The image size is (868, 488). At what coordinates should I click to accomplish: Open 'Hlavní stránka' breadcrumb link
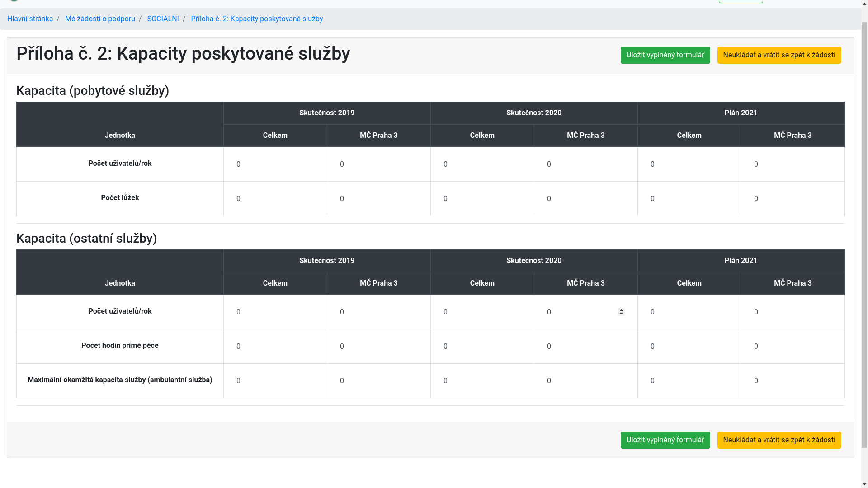tap(30, 19)
